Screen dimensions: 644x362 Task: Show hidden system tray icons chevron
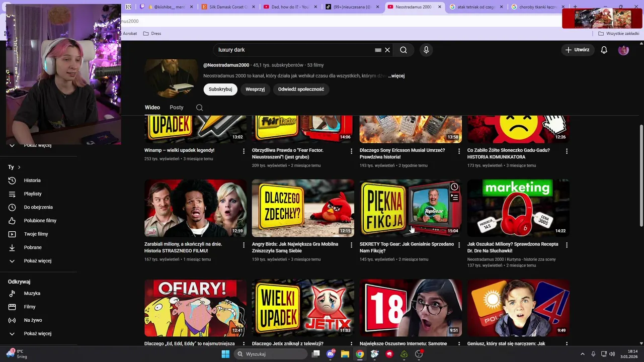pyautogui.click(x=583, y=354)
